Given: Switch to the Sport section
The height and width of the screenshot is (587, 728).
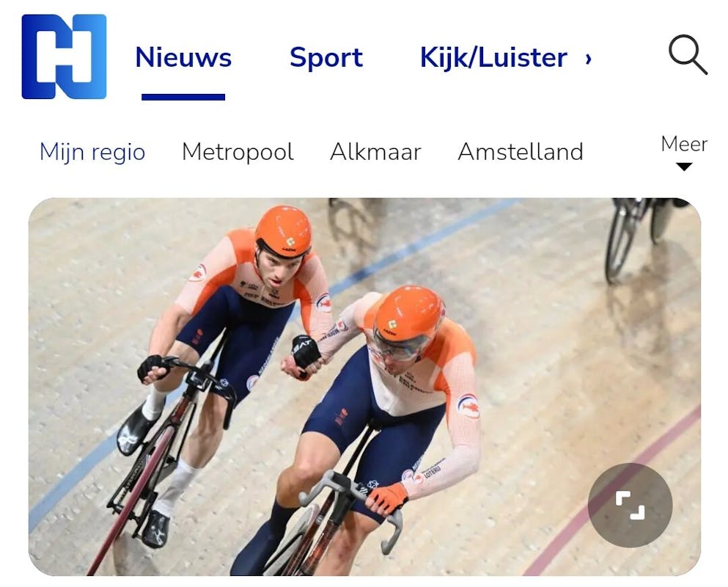Looking at the screenshot, I should point(326,58).
